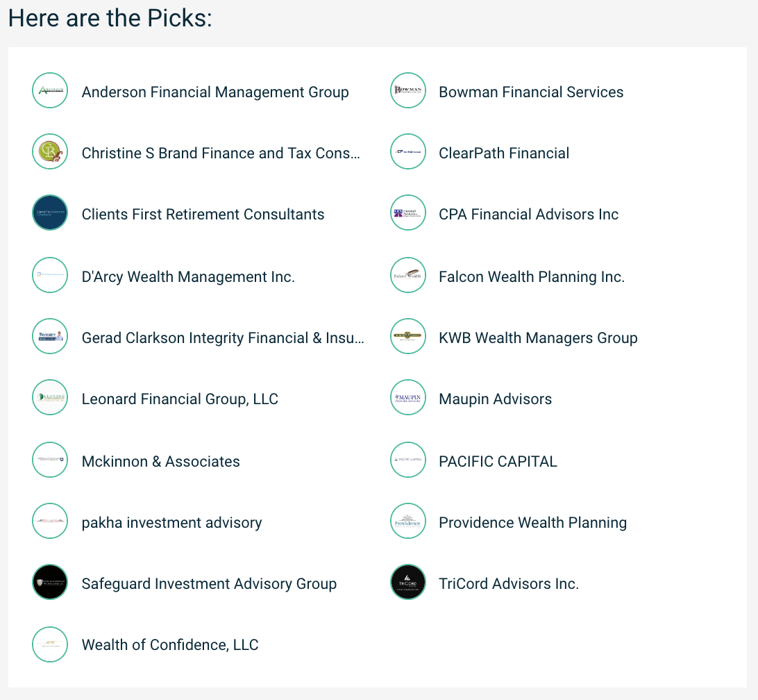Image resolution: width=758 pixels, height=700 pixels.
Task: Click the dark blue Clients First Retirement logo
Action: tap(50, 213)
